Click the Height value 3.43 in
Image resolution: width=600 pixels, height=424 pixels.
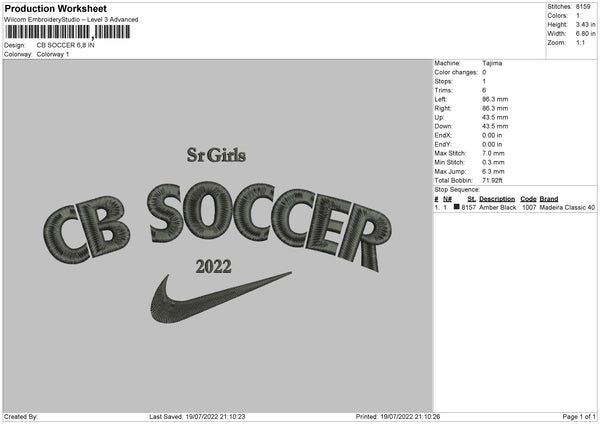[x=585, y=24]
